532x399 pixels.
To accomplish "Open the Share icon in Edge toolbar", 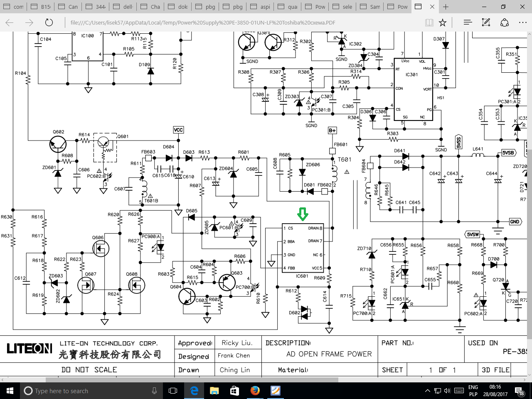I will pos(504,22).
